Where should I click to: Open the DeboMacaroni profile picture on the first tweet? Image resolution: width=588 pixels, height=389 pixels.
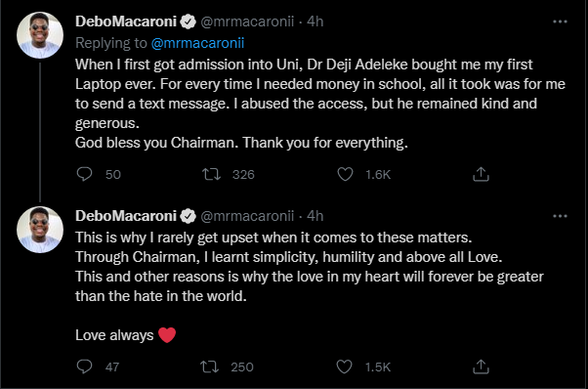(40, 35)
